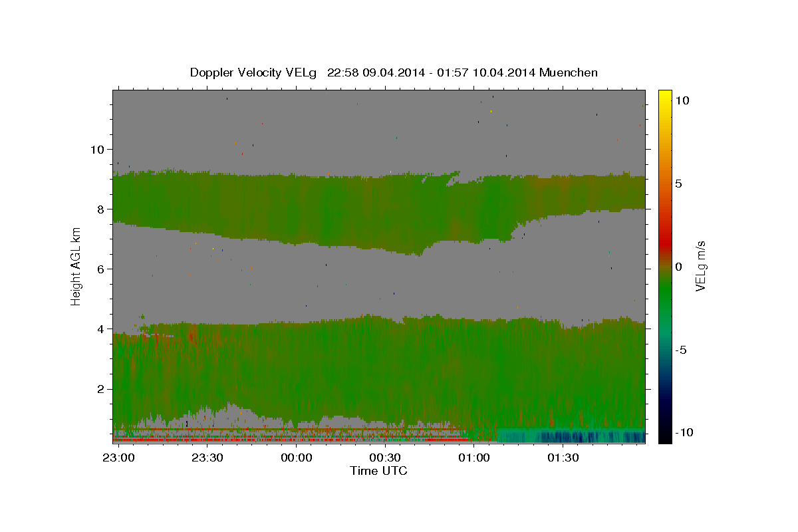Click the '00:30' time tick label
This screenshot has width=798, height=532.
385,458
